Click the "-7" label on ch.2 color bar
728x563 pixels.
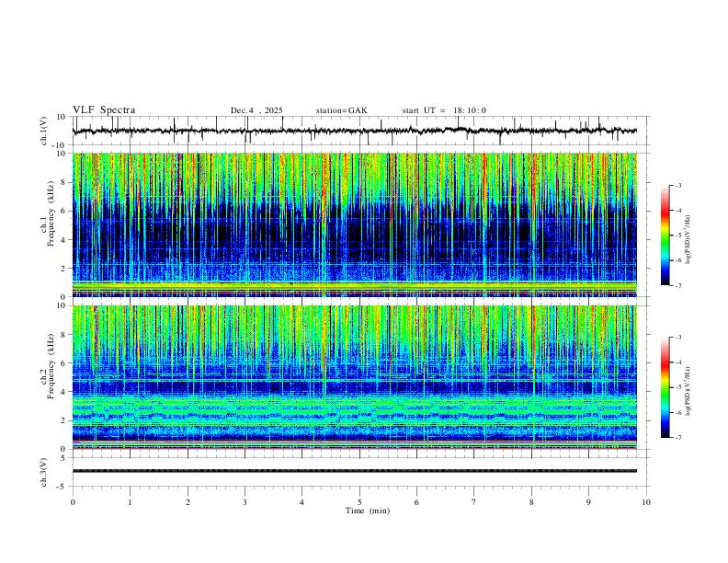click(678, 438)
